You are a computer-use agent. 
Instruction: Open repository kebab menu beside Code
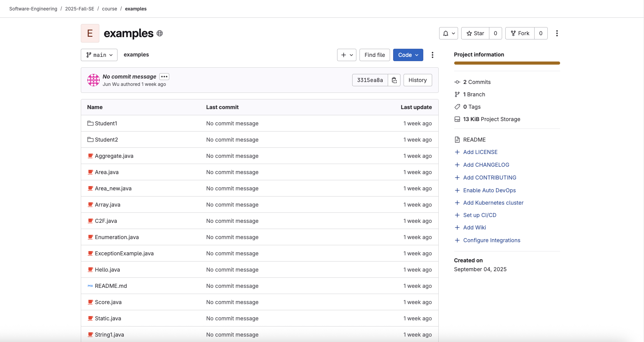433,55
